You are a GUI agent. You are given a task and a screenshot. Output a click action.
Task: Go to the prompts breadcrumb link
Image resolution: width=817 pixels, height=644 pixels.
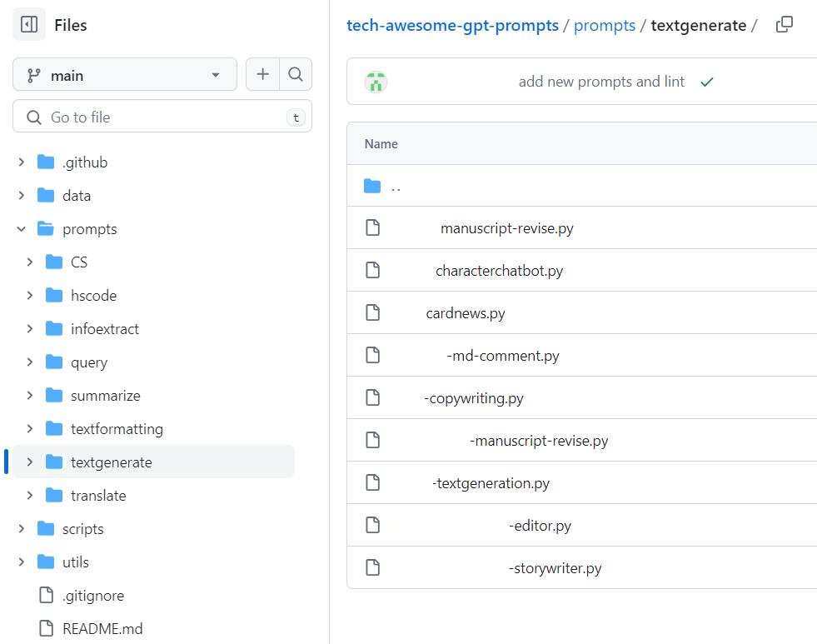(605, 26)
